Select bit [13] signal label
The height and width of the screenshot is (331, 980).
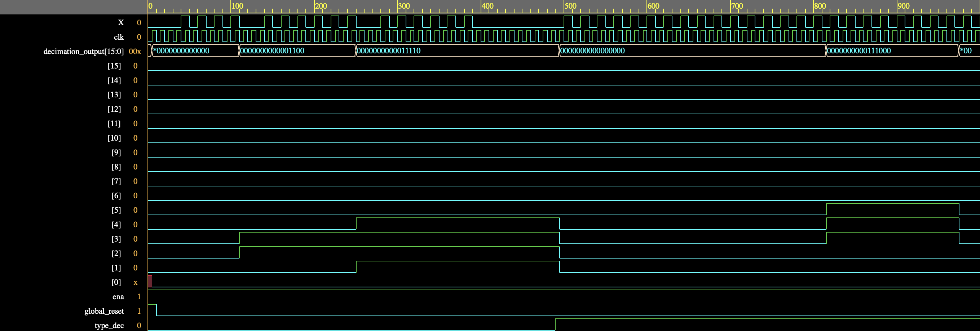tap(114, 95)
